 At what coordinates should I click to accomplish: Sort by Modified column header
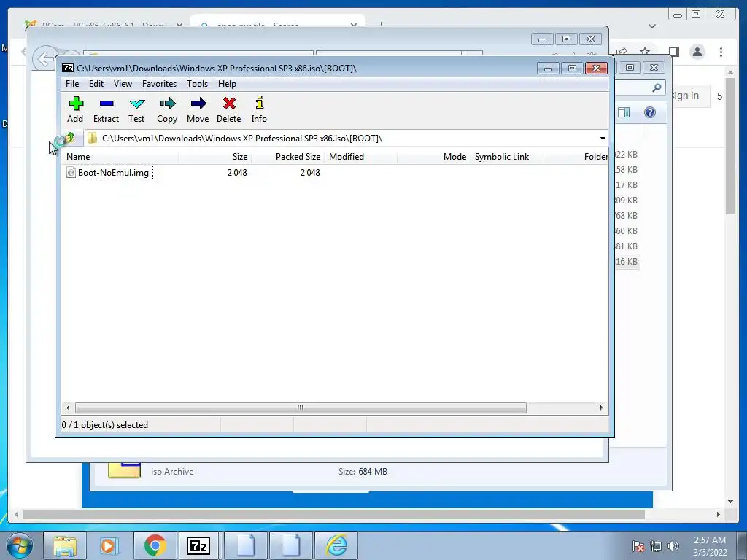point(360,157)
